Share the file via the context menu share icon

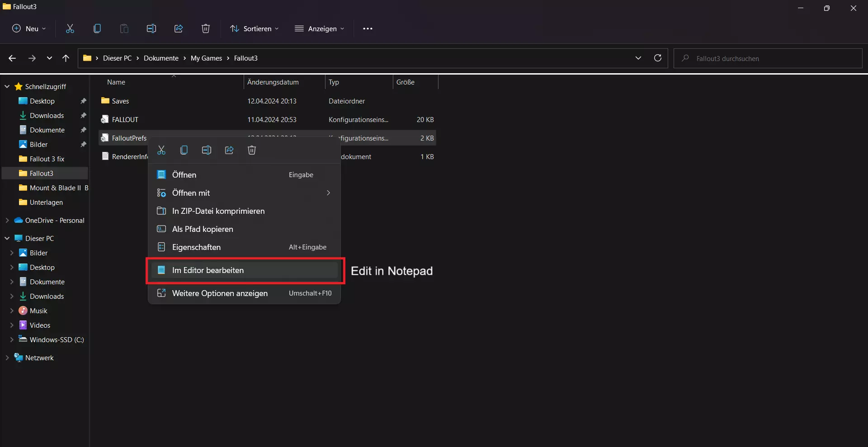pos(229,150)
